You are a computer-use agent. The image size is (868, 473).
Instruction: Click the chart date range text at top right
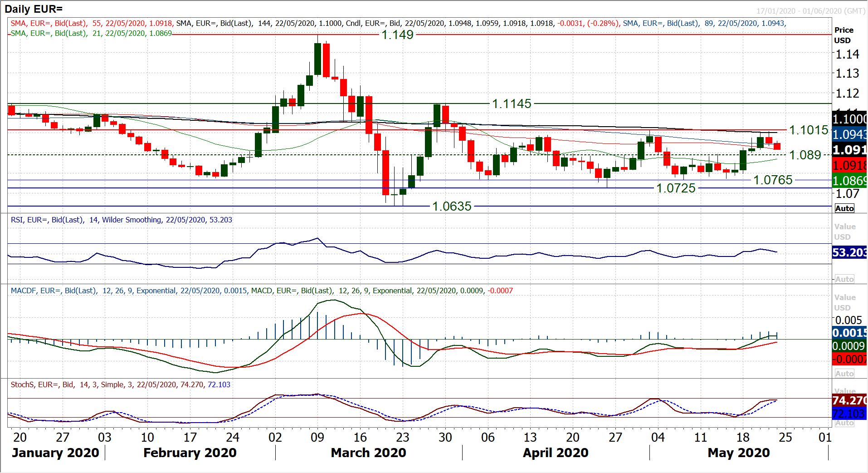[810, 11]
